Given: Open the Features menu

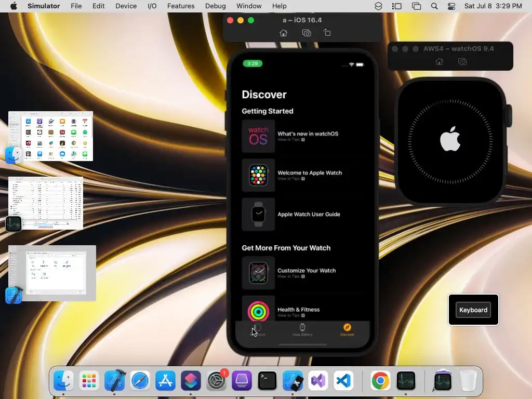Looking at the screenshot, I should point(181,6).
